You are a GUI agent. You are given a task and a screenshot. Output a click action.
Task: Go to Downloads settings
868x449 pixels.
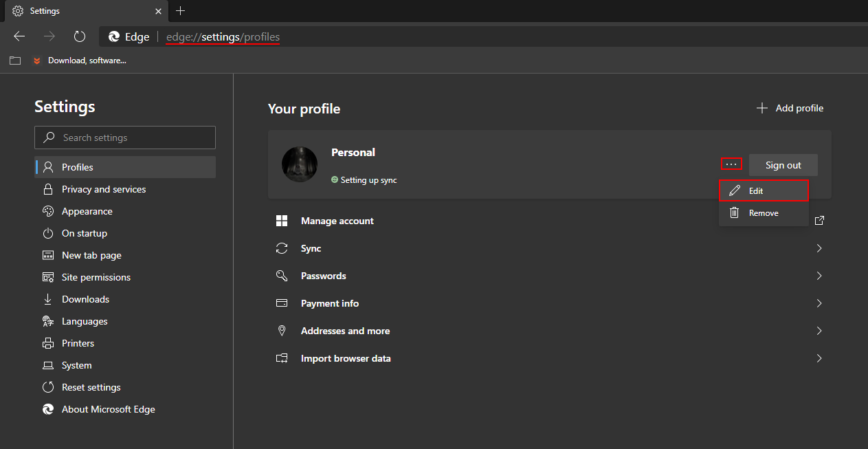coord(125,299)
